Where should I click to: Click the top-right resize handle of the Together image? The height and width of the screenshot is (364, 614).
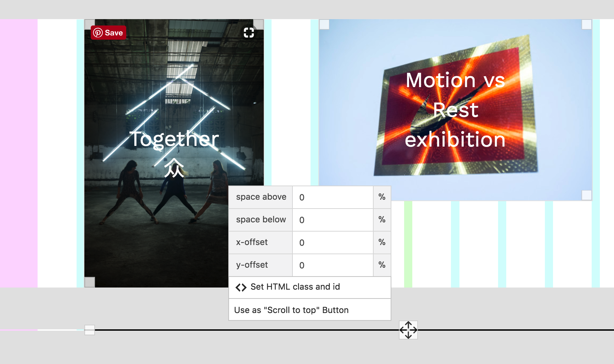pos(259,24)
